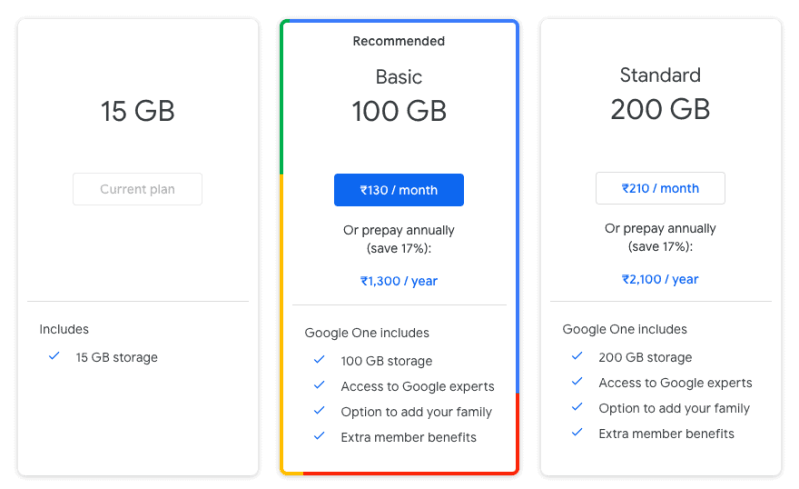Click Access to Google experts in Standard plan

pos(675,383)
